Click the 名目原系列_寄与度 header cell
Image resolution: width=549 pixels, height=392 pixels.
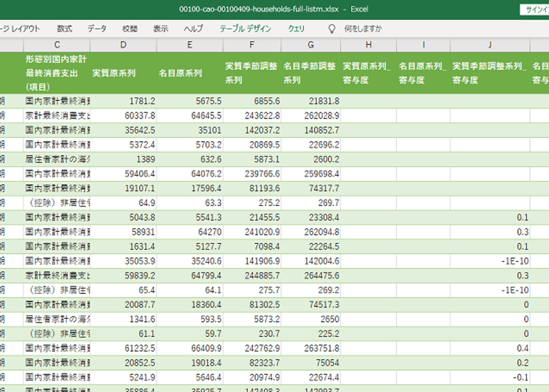click(423, 73)
